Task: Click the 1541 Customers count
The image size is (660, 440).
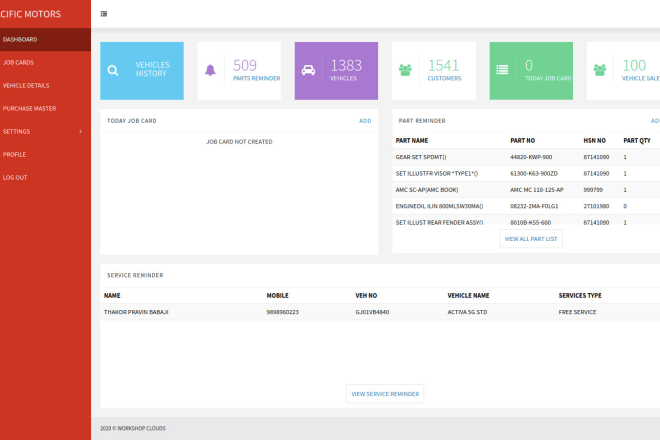Action: click(443, 65)
